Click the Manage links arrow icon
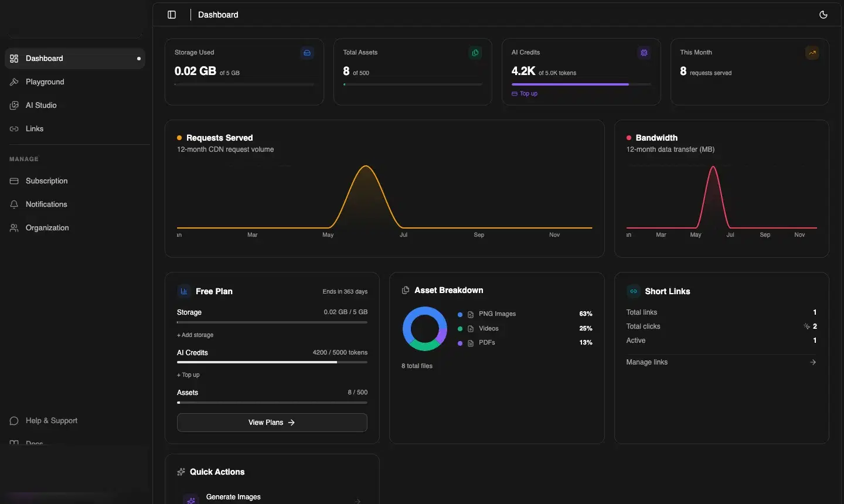The image size is (844, 504). (x=813, y=362)
